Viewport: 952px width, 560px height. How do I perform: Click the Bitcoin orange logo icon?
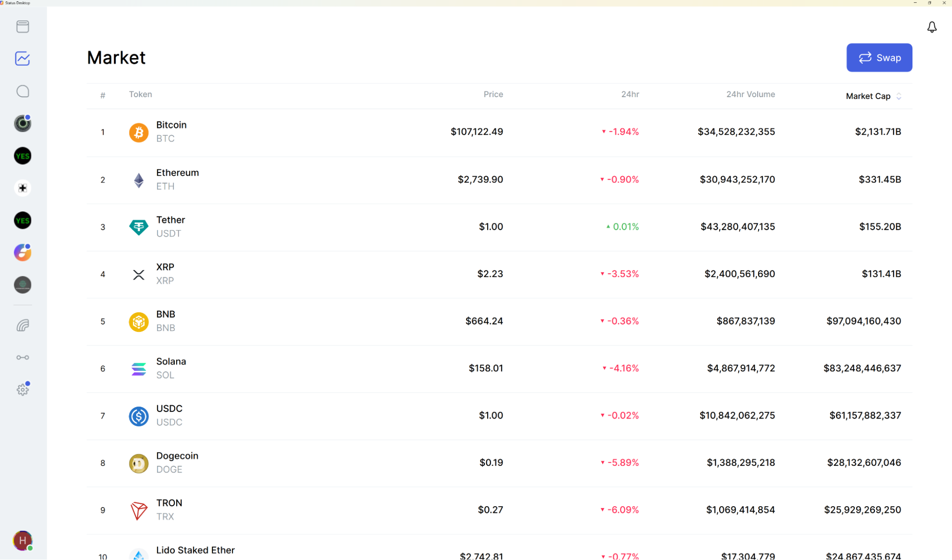point(139,132)
